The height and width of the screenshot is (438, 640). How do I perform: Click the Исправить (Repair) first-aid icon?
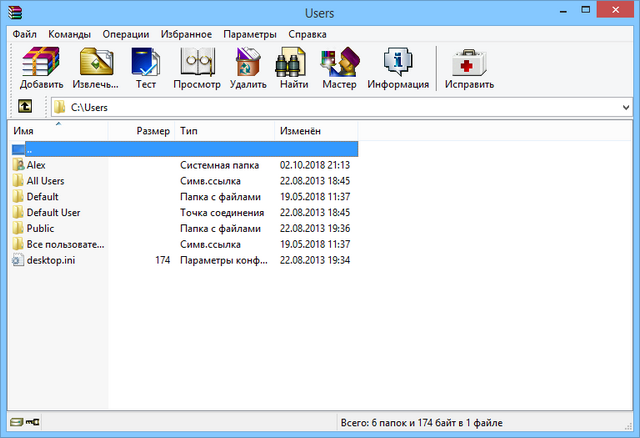pyautogui.click(x=469, y=65)
